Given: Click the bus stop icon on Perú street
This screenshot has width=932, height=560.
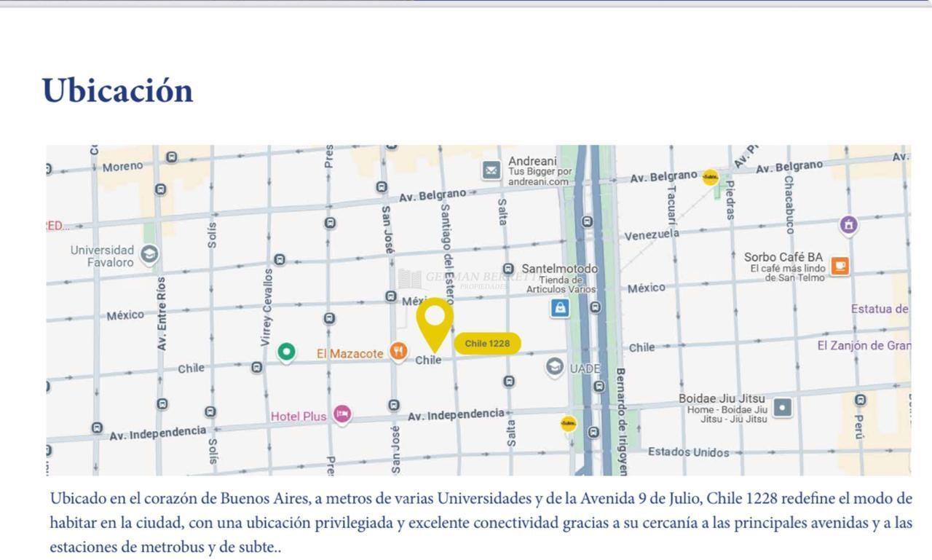Looking at the screenshot, I should pos(861,400).
